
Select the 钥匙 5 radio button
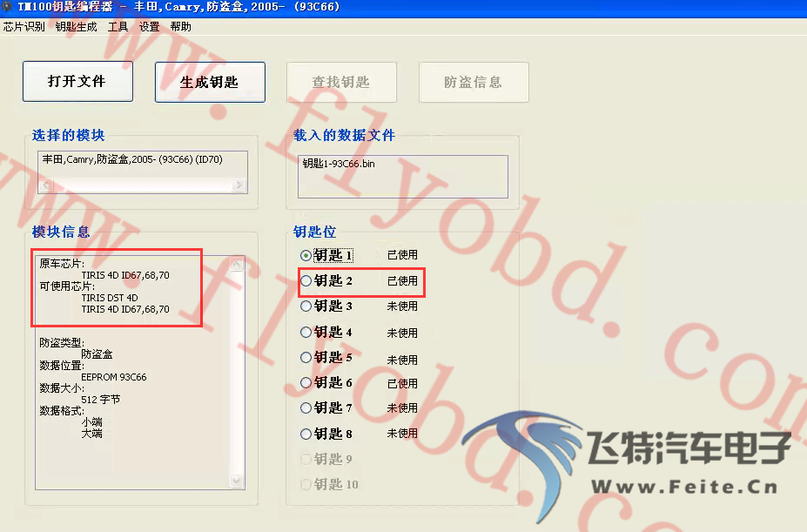coord(306,357)
